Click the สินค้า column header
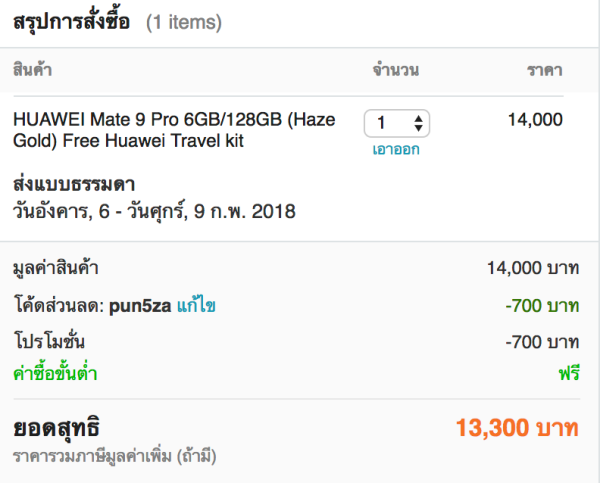 point(33,71)
